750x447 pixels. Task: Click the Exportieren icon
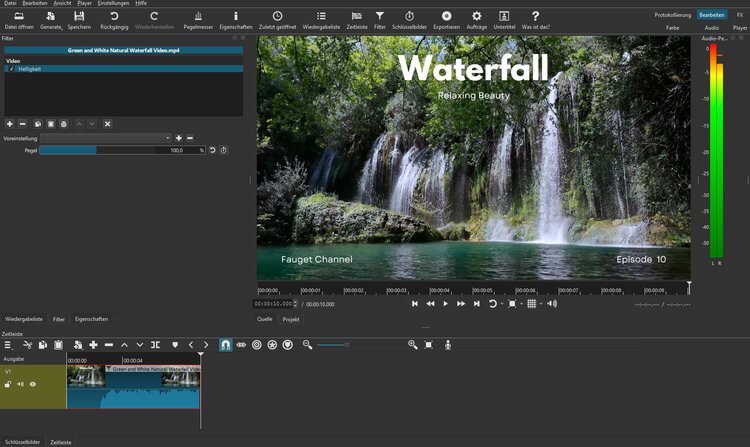(446, 21)
